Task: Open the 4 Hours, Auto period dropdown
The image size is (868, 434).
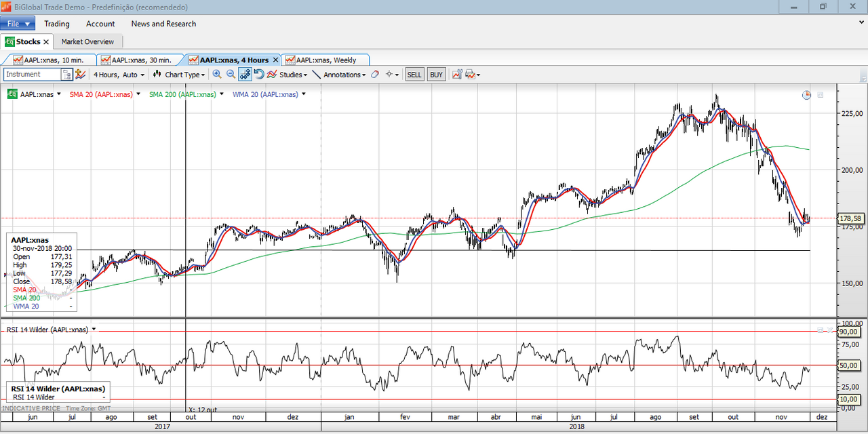Action: (x=119, y=75)
